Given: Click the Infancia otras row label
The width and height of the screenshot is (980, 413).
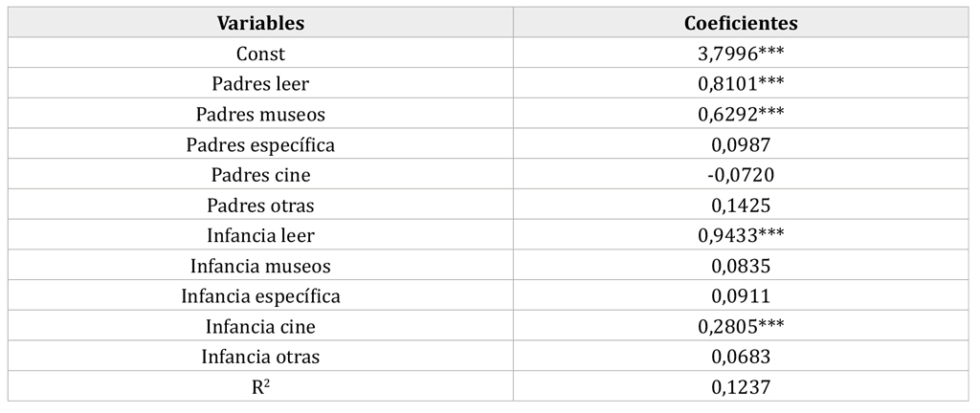Looking at the screenshot, I should click(260, 357).
